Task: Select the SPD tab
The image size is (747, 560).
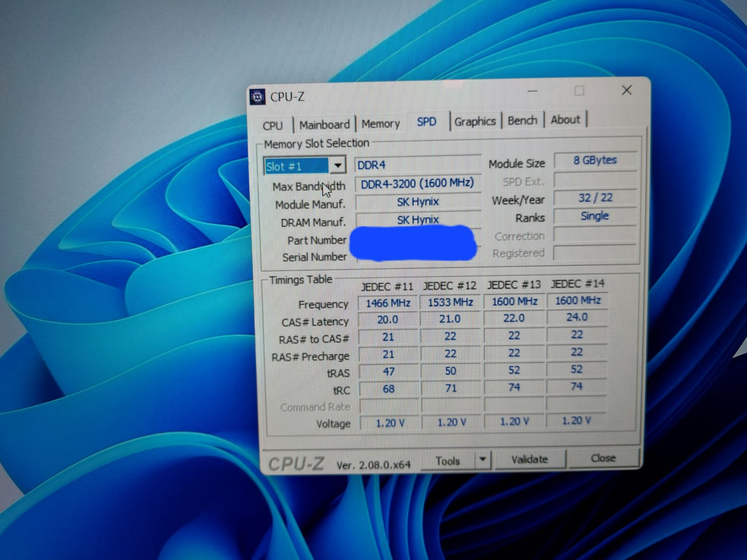Action: [426, 122]
